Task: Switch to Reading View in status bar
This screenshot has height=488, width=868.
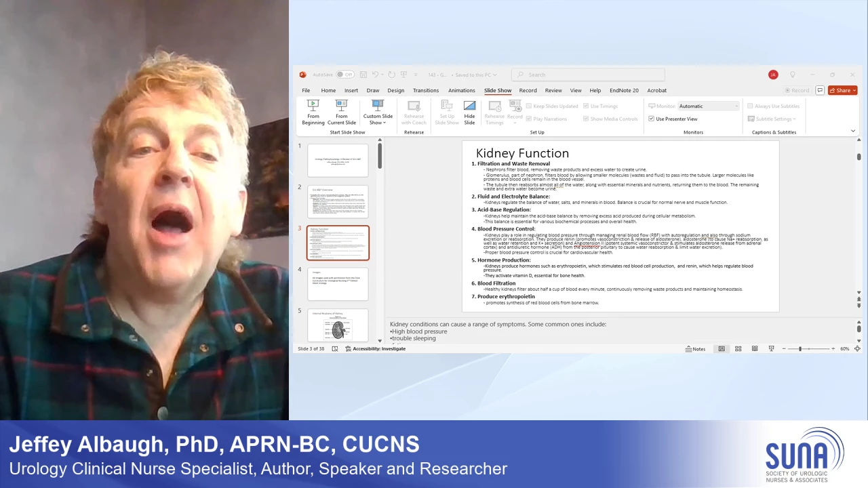Action: pos(754,349)
